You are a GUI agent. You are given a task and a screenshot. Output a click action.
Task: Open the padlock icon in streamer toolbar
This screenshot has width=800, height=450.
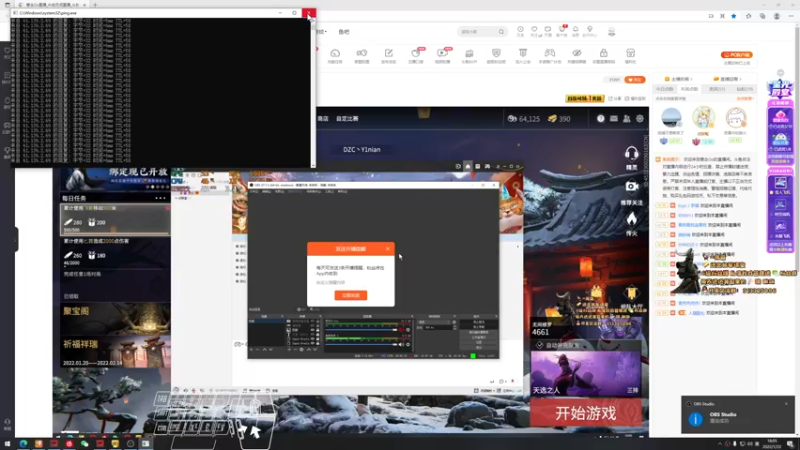click(604, 53)
